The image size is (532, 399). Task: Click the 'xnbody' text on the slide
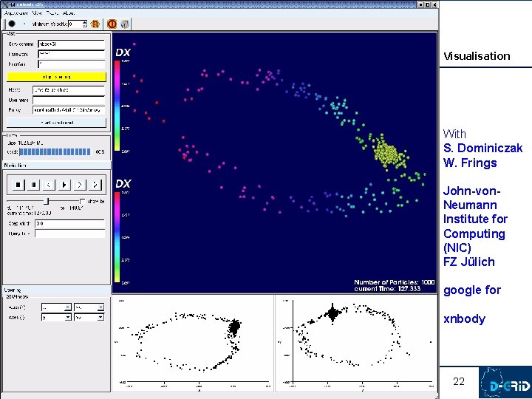click(x=464, y=319)
